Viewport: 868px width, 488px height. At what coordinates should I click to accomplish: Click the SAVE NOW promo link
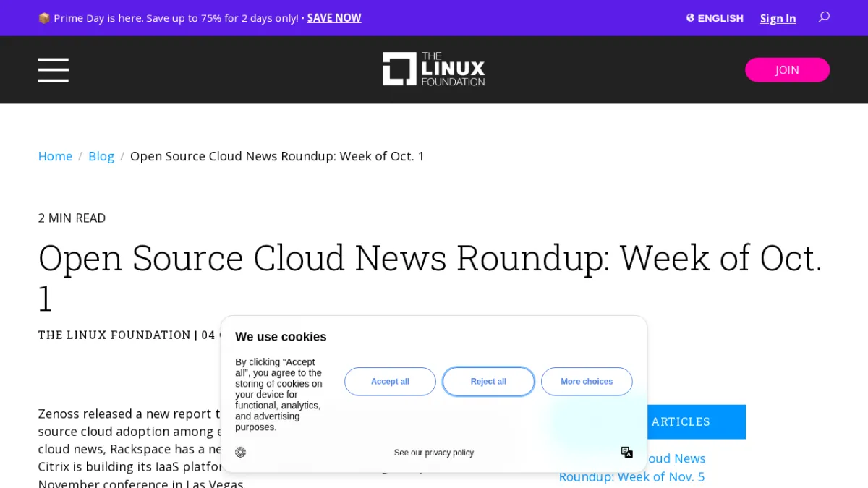pyautogui.click(x=334, y=18)
